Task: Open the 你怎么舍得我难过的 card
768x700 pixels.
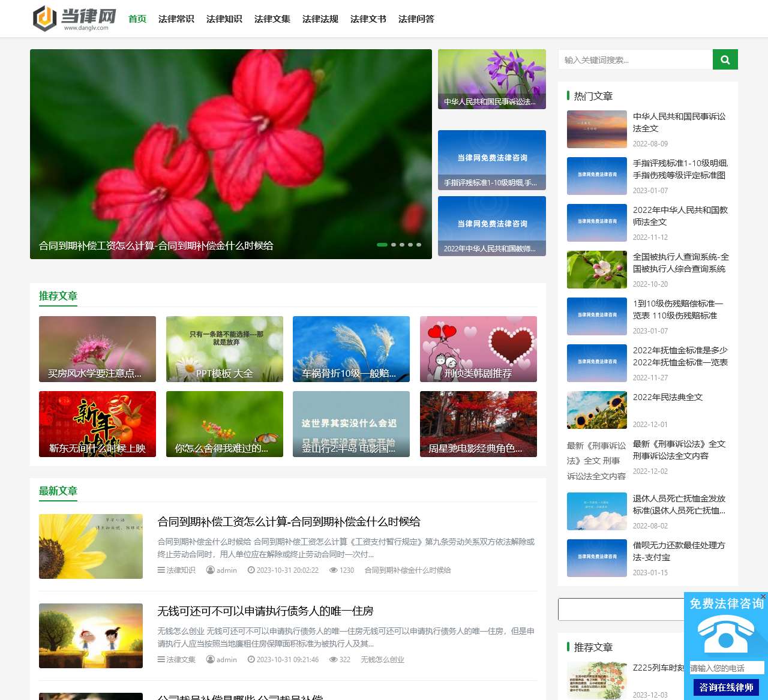Action: 224,424
